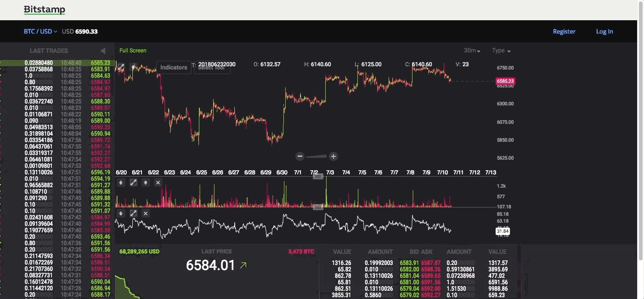
Task: Close the oscillator pane
Action: pos(146,213)
